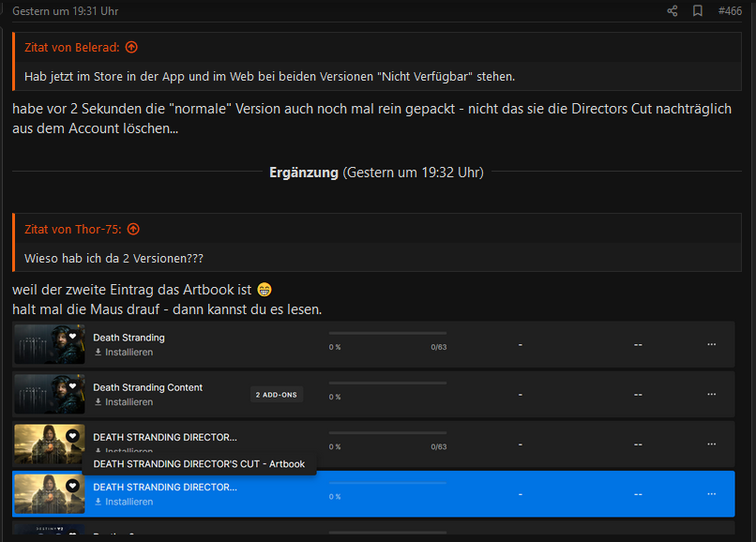Toggle favorite heart on Death Stranding Content row
This screenshot has height=542, width=756.
tap(72, 386)
